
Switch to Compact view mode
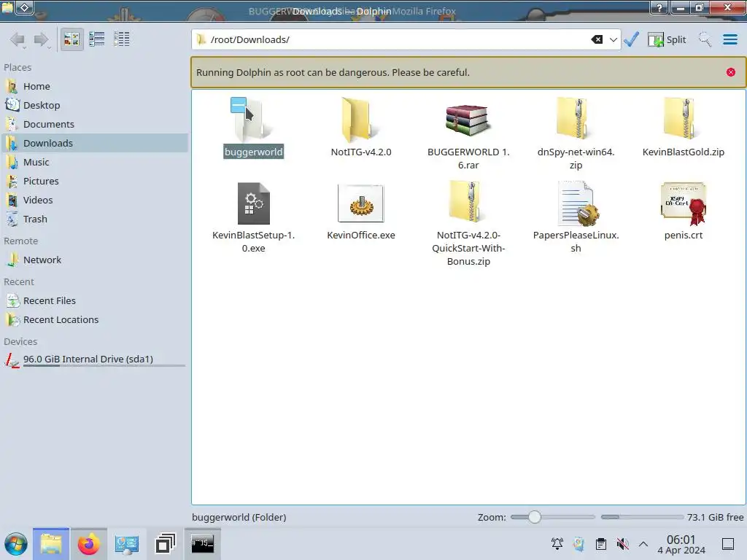[x=97, y=39]
